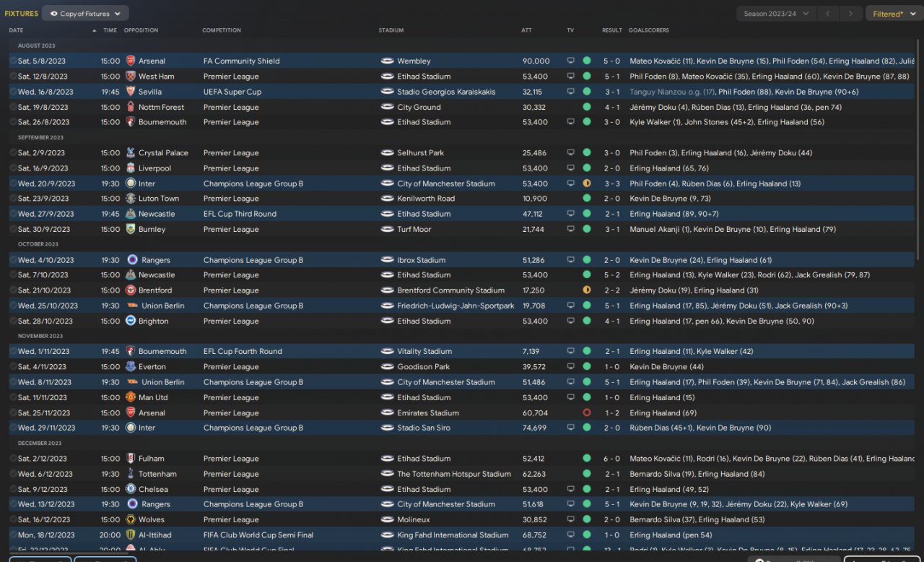
Task: Sort fixtures by the Result column header
Action: point(612,30)
